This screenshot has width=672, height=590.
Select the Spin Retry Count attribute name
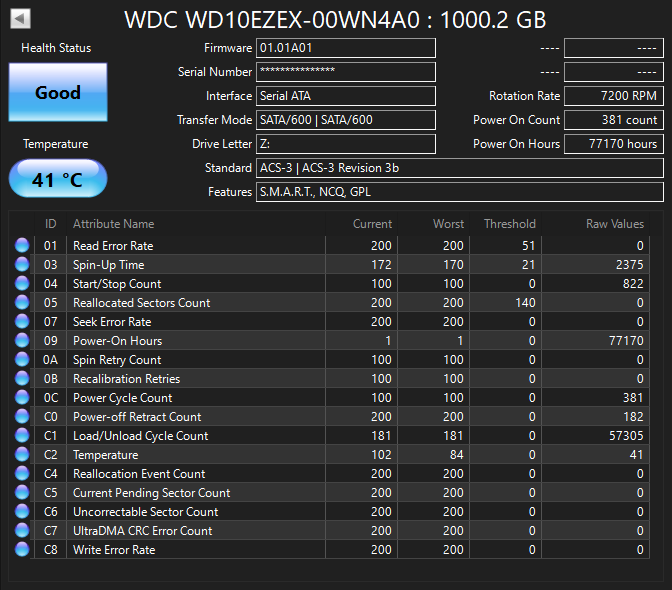point(117,360)
